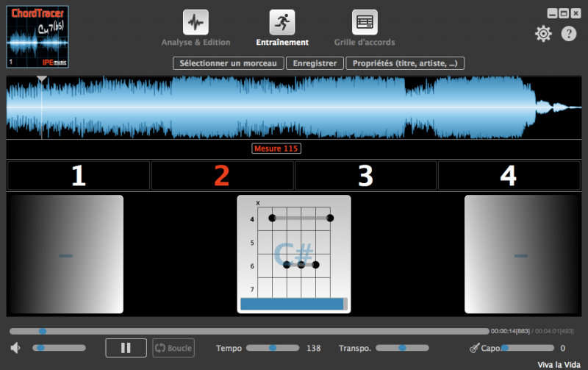Pause playback with the pause button

click(x=126, y=348)
